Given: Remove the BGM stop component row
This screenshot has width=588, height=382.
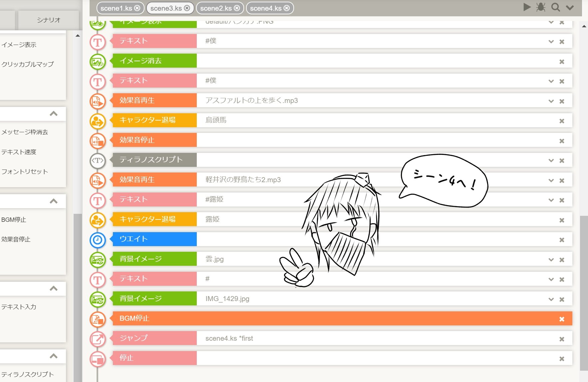Looking at the screenshot, I should pos(562,319).
